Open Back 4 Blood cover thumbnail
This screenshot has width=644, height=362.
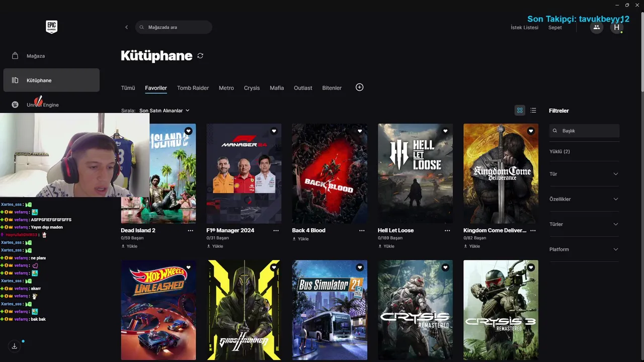pos(330,173)
